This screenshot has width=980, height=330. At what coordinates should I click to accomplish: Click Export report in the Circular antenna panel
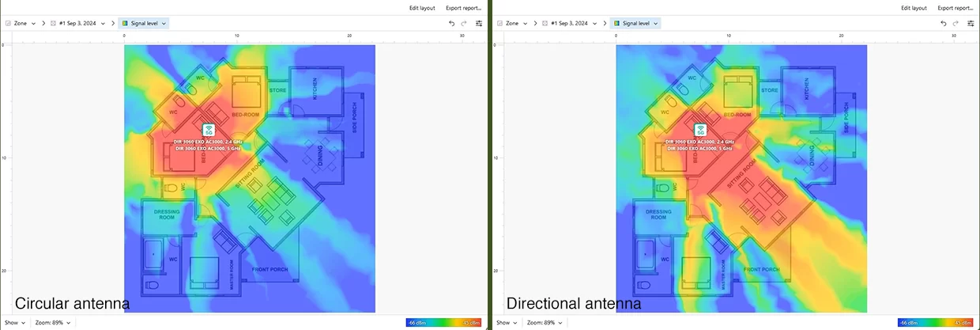tap(464, 8)
